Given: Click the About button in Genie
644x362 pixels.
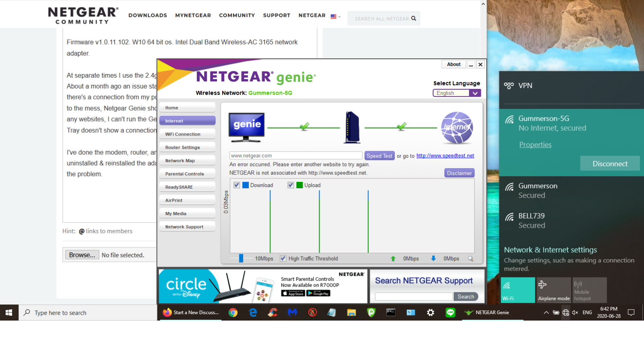Looking at the screenshot, I should click(x=454, y=64).
